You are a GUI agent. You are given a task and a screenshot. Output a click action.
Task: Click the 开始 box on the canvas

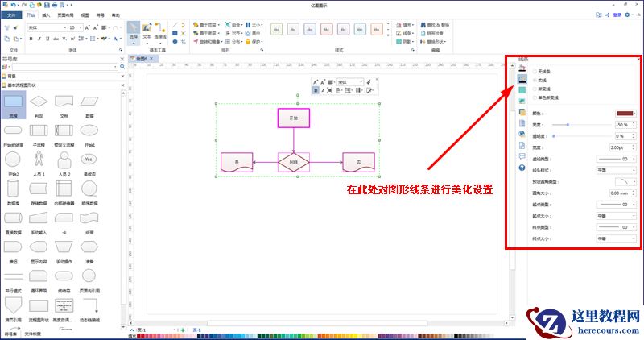click(293, 118)
